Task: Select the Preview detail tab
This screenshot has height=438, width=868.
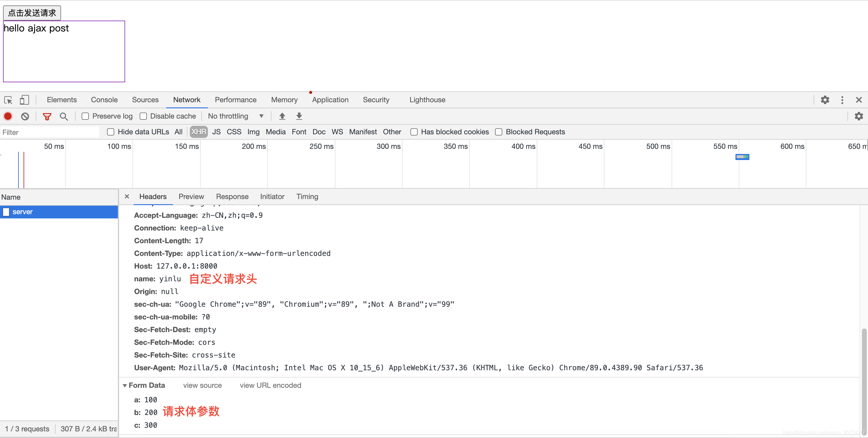Action: pyautogui.click(x=191, y=197)
